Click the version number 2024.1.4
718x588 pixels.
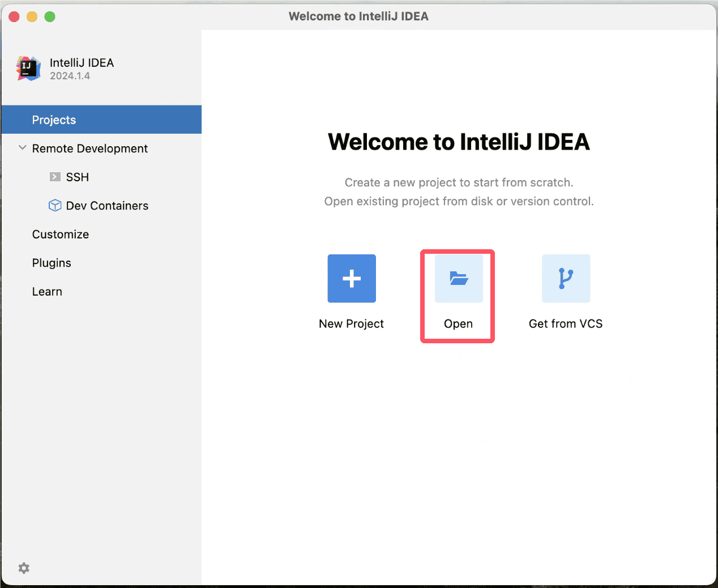[70, 76]
